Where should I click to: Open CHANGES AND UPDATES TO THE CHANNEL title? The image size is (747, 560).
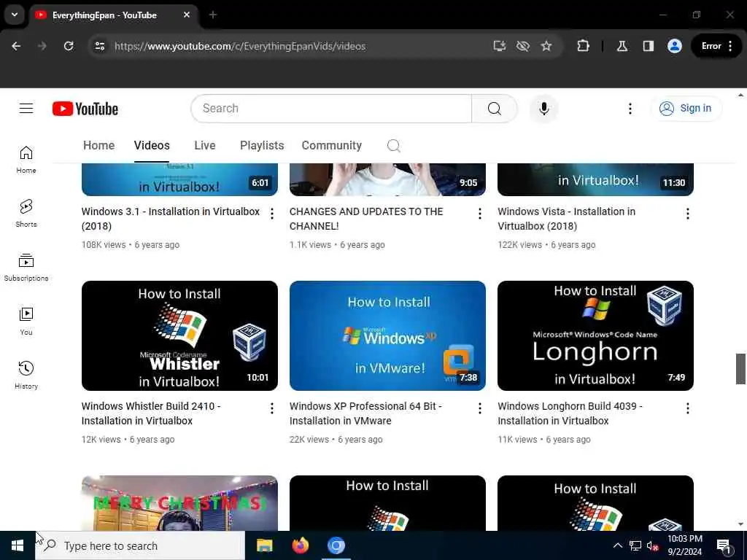[x=366, y=219]
